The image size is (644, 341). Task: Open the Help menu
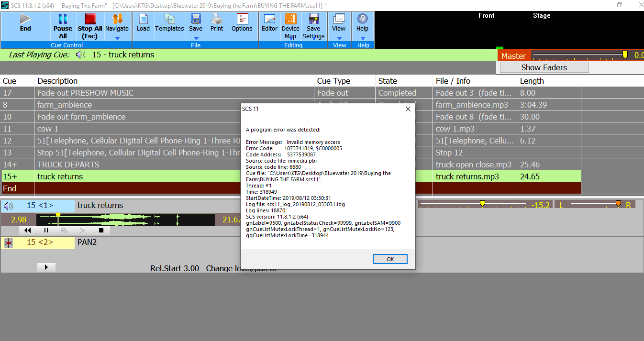363,39
